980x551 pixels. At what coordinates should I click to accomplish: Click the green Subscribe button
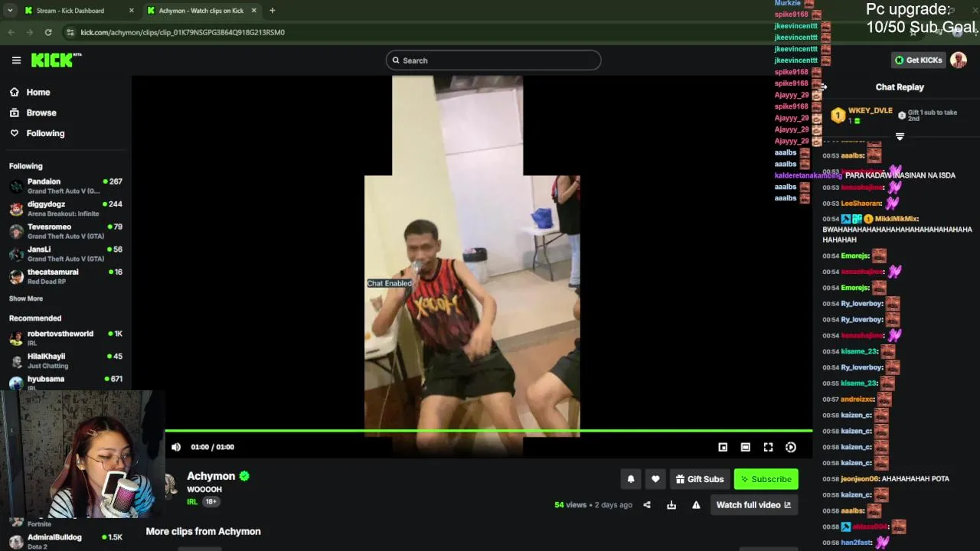[x=766, y=479]
